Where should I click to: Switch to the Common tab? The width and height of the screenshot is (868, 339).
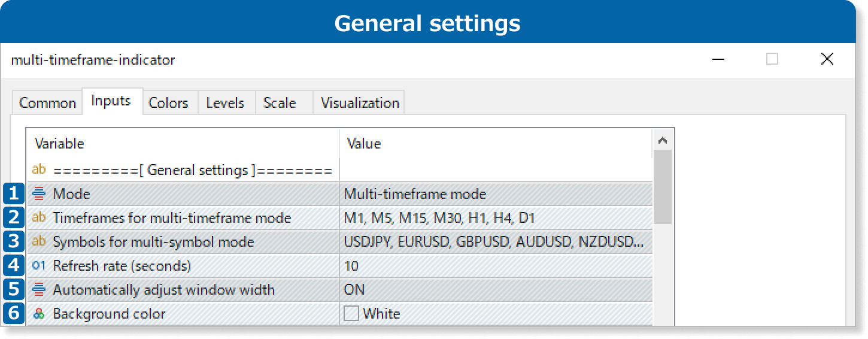(x=47, y=102)
